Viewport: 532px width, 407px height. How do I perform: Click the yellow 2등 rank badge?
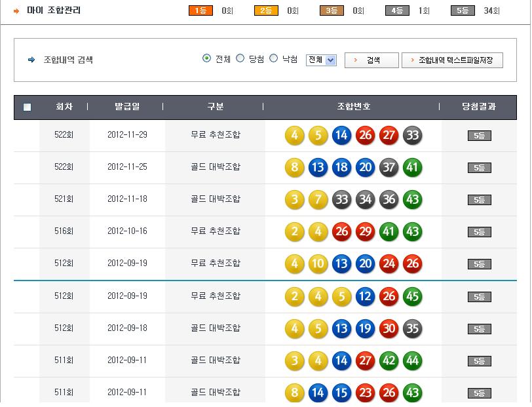click(266, 10)
